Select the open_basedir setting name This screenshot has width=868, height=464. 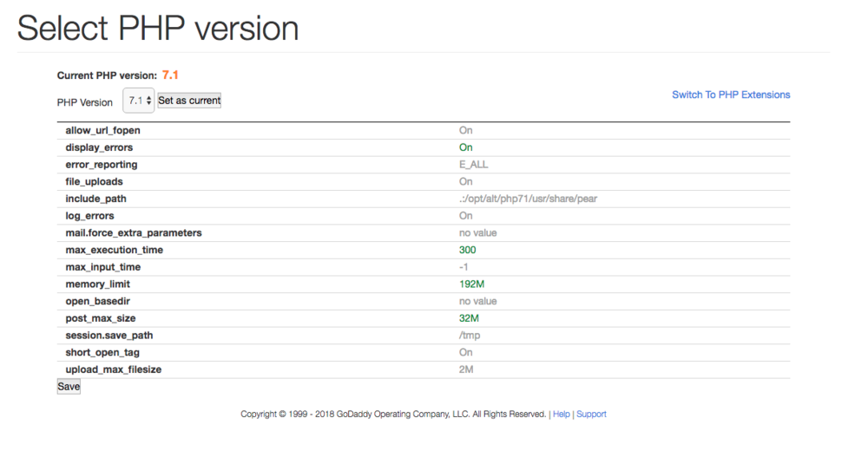coord(97,302)
